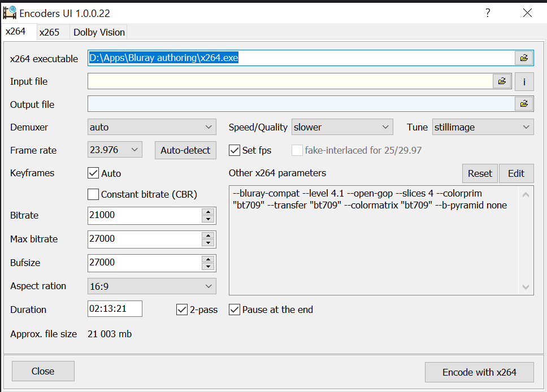Click the Bufsize input field

[145, 263]
